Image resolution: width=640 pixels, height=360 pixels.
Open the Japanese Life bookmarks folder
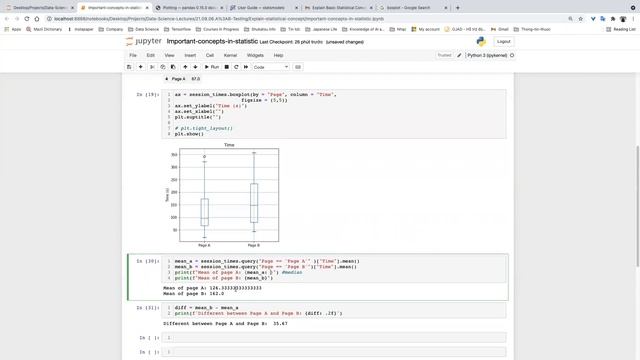(321, 29)
